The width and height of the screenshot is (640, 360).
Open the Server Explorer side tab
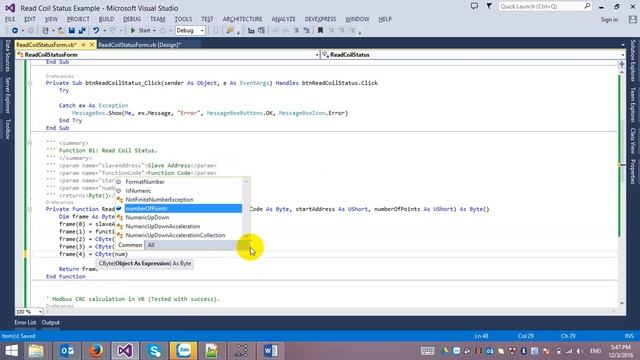(7, 95)
